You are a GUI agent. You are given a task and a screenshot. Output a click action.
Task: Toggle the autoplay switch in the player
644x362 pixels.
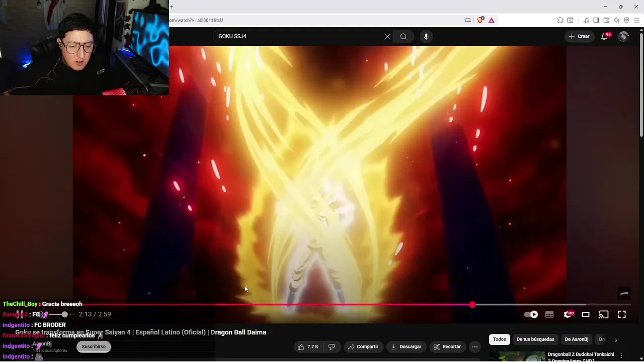point(531,314)
